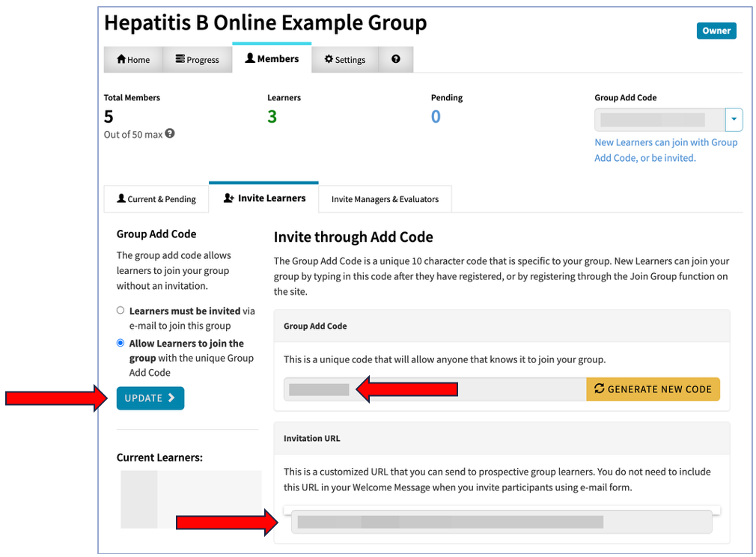Click the Update button
Viewport: 756px width, 557px height.
point(150,398)
